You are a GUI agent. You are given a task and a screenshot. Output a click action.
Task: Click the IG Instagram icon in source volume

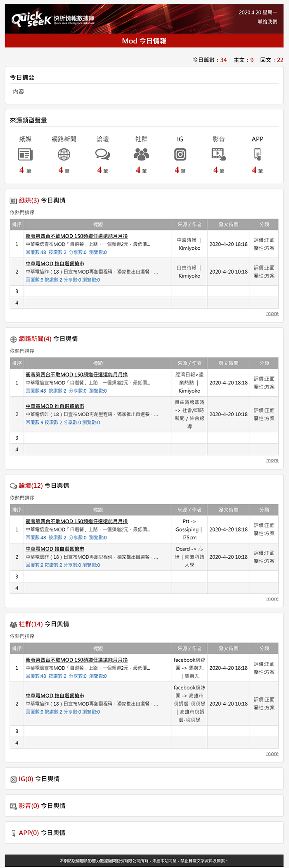pyautogui.click(x=180, y=155)
